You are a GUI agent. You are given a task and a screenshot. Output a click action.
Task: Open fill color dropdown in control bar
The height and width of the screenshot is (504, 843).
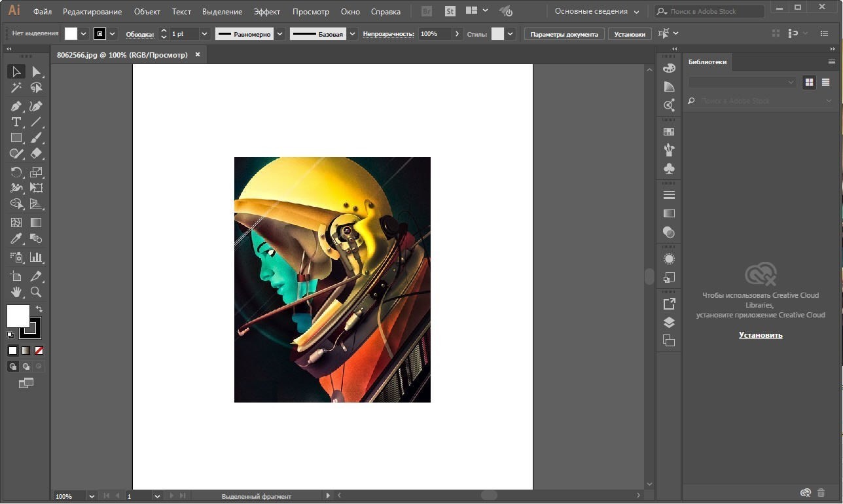pyautogui.click(x=84, y=34)
